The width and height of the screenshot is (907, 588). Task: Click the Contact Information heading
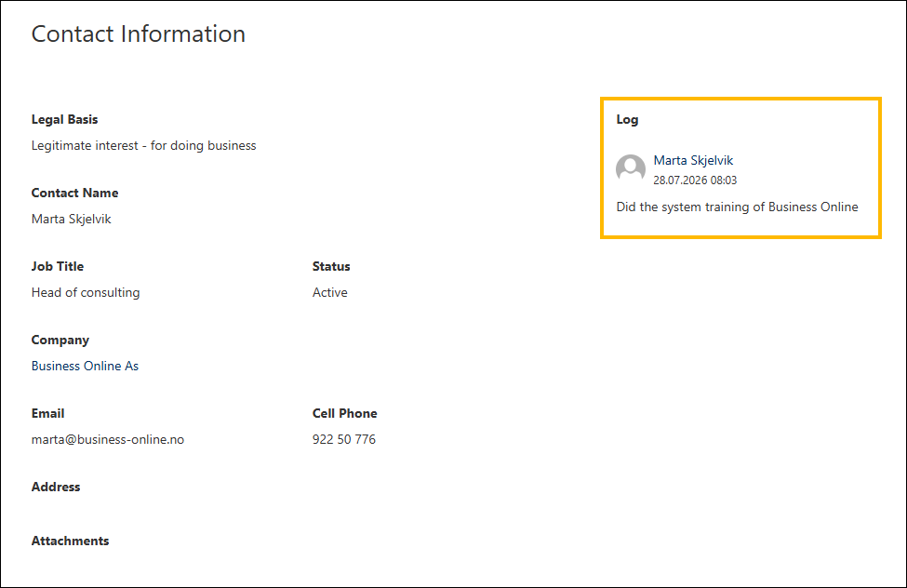point(139,33)
